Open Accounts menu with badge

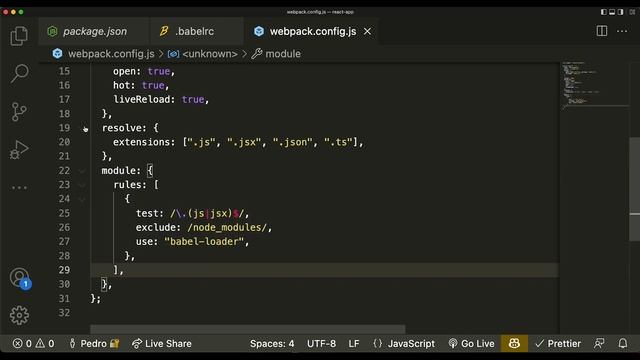coord(20,278)
